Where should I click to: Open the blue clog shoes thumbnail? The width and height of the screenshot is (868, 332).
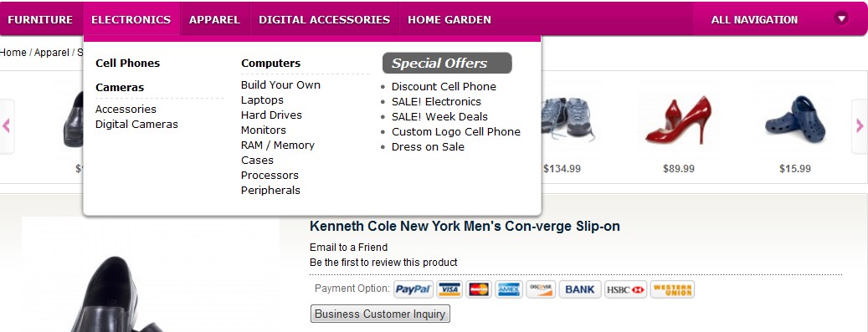(x=795, y=119)
